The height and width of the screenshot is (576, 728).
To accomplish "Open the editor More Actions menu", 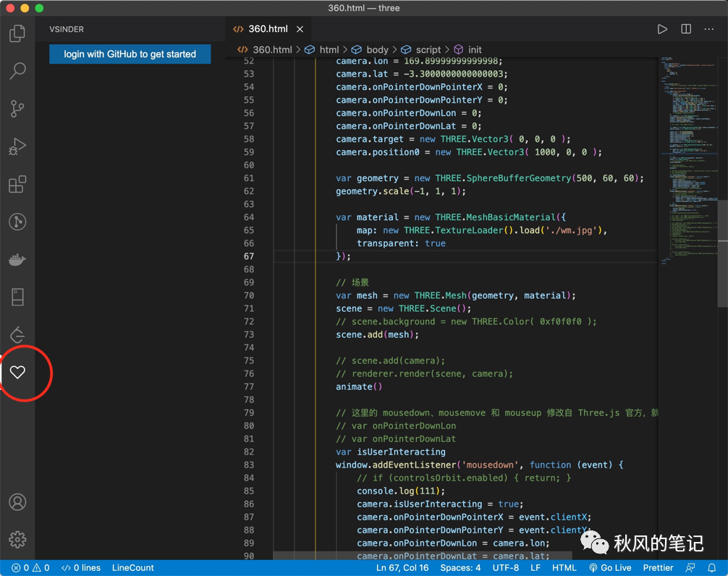I will point(710,29).
